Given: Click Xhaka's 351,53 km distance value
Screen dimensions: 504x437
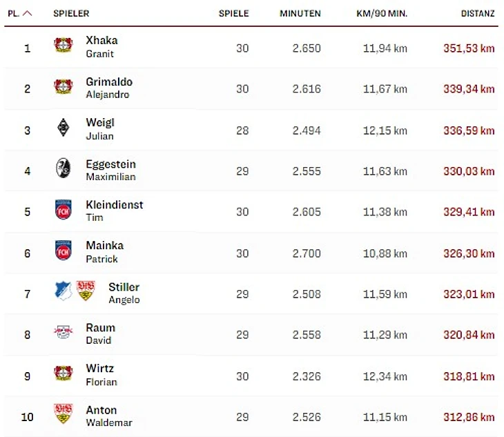Looking at the screenshot, I should [469, 49].
